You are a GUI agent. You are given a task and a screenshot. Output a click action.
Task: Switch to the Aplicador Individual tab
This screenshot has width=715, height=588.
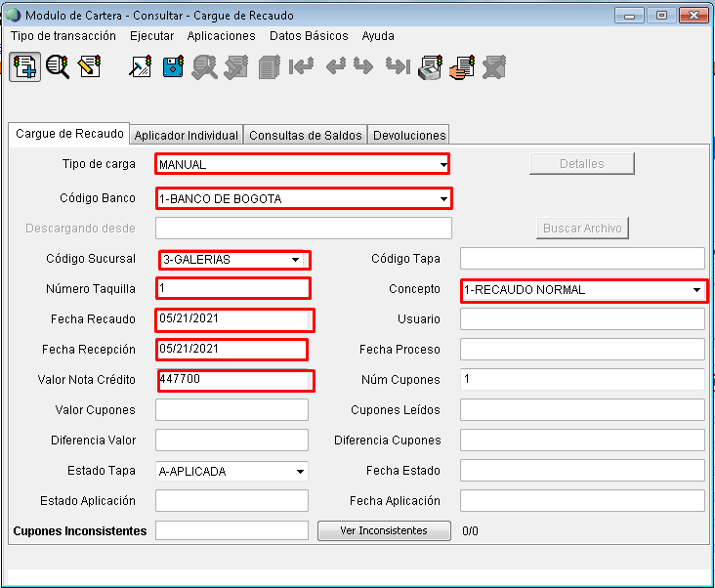pos(186,136)
